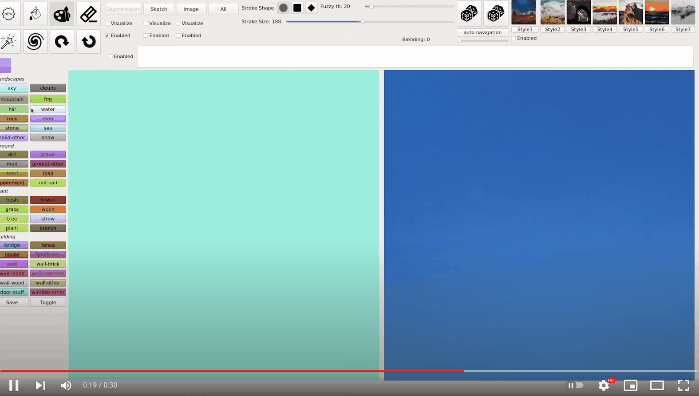This screenshot has height=396, width=699.
Task: Select the clouds label swatch
Action: [48, 88]
